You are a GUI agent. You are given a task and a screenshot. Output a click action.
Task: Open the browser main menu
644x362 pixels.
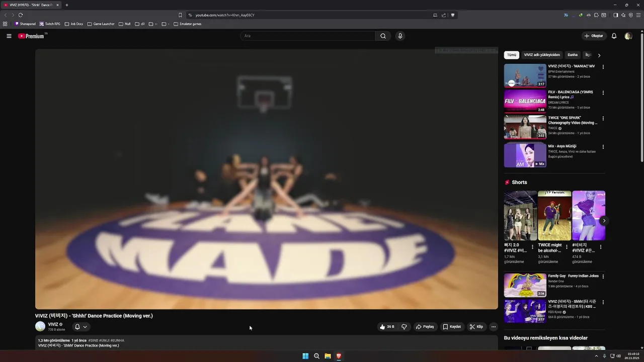[638, 15]
